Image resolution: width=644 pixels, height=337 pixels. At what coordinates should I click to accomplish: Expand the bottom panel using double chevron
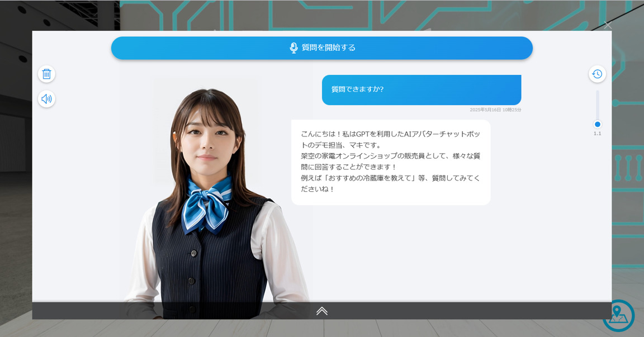click(x=322, y=311)
